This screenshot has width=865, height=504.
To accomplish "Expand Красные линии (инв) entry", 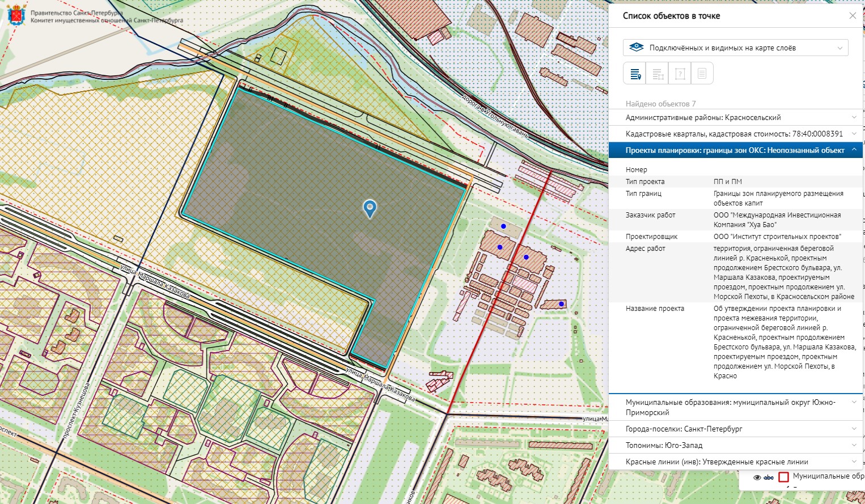I will coord(735,462).
